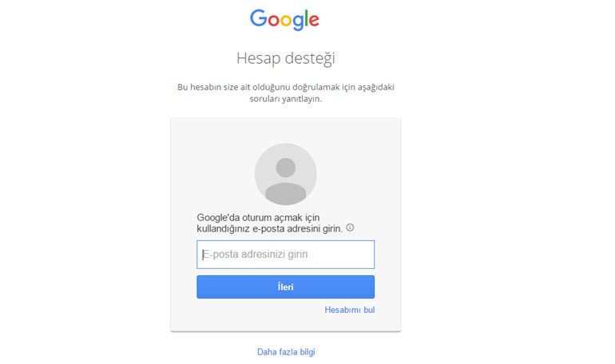Click the 'kullandığınız e-posta adresini girin' text
Image resolution: width=615 pixels, height=364 pixels.
(269, 228)
